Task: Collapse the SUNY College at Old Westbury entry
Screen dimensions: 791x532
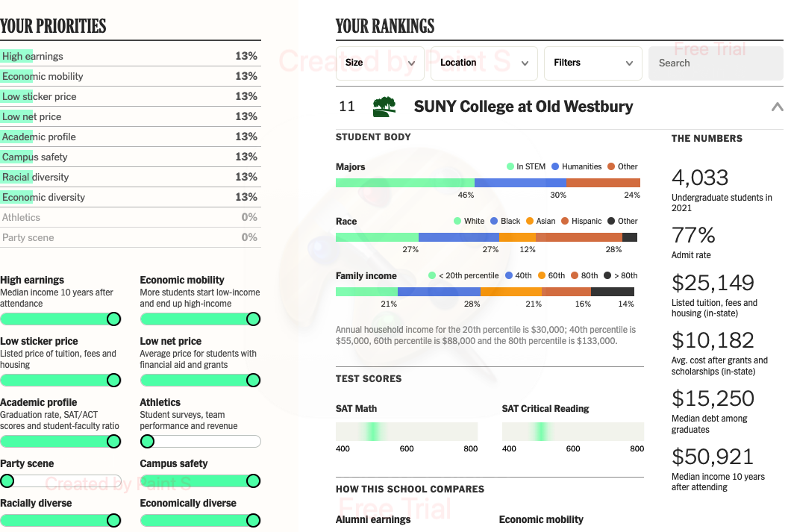Action: (x=777, y=107)
